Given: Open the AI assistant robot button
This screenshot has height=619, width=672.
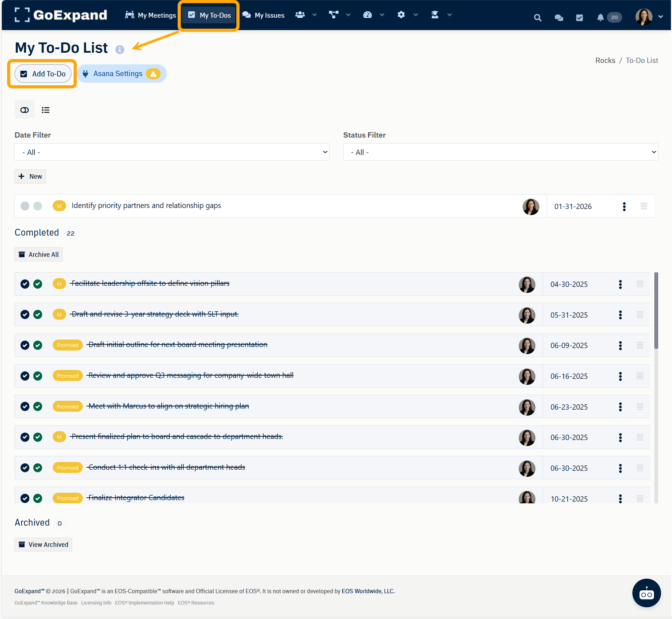Looking at the screenshot, I should [646, 593].
